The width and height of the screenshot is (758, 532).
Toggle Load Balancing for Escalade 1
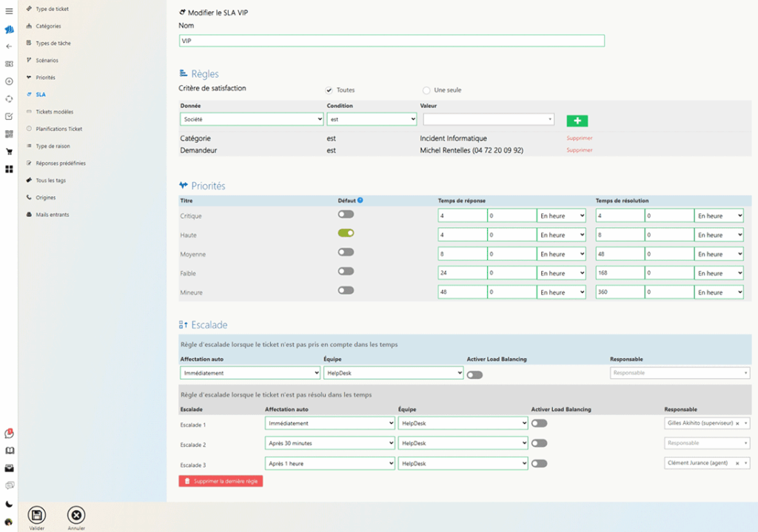539,424
